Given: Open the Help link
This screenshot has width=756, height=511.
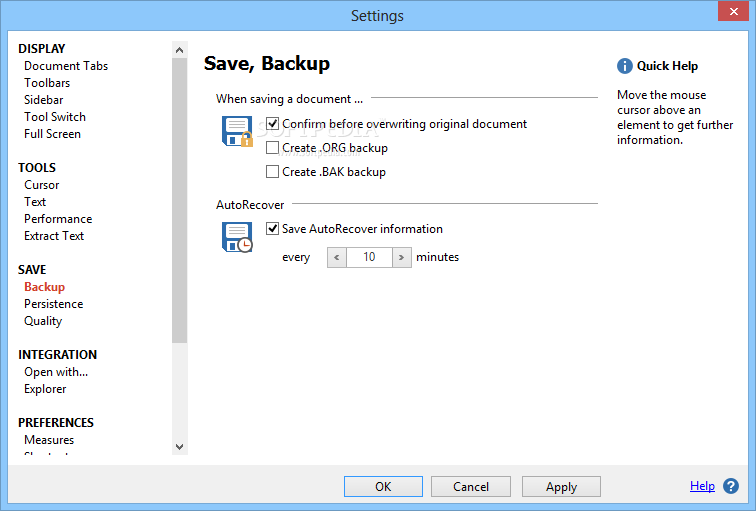Looking at the screenshot, I should click(x=702, y=486).
